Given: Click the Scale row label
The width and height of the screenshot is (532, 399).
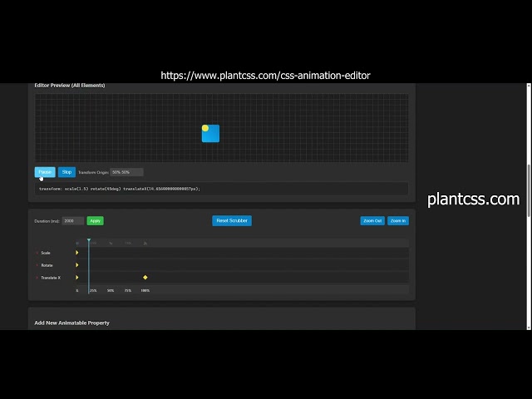Looking at the screenshot, I should pos(46,253).
